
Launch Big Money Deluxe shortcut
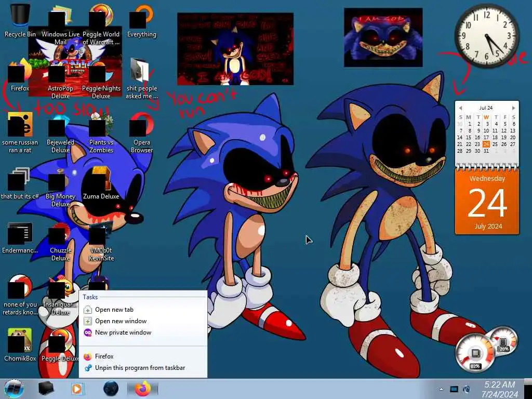(x=60, y=187)
